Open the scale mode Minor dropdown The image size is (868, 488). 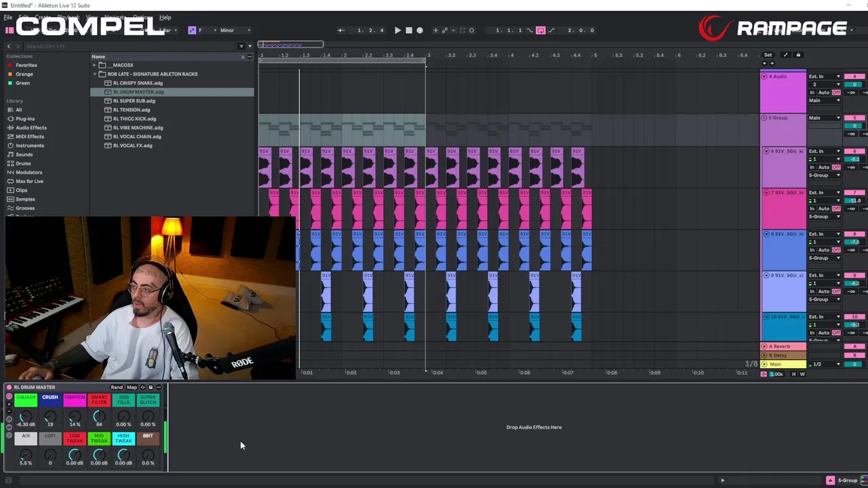click(x=234, y=30)
